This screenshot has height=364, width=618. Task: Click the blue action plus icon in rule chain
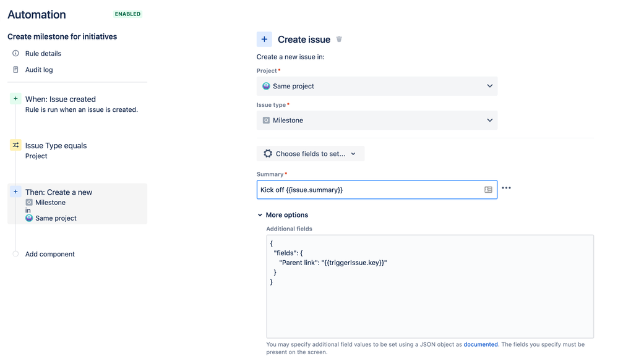click(16, 192)
